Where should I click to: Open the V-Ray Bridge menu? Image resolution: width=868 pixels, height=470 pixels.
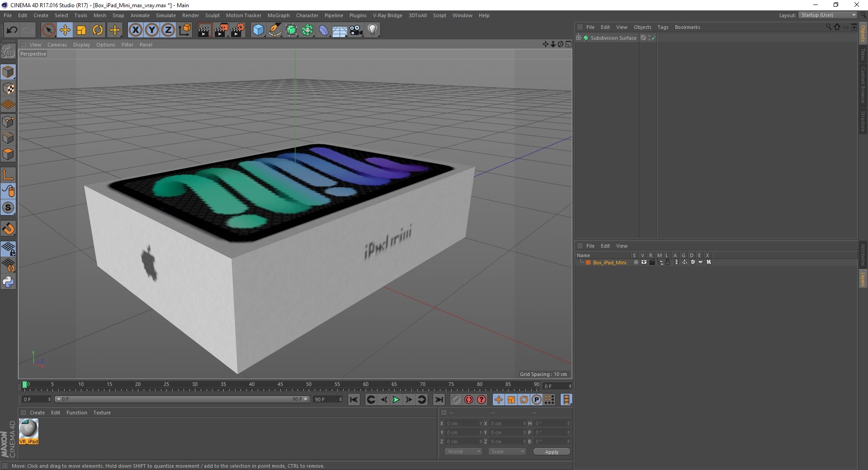[x=387, y=15]
